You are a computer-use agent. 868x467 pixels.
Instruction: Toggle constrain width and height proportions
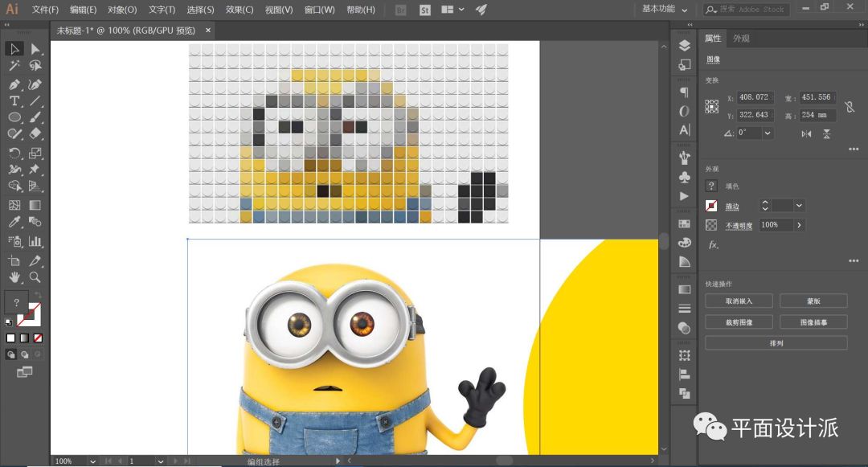[849, 106]
